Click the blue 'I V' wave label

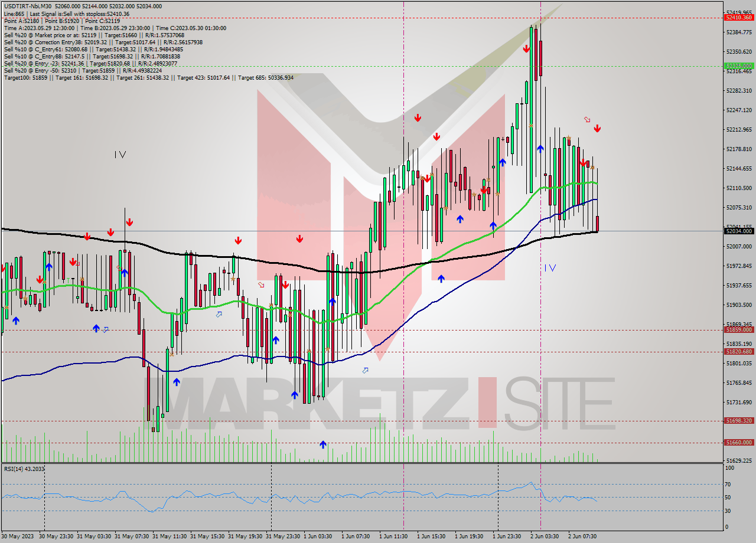[550, 268]
